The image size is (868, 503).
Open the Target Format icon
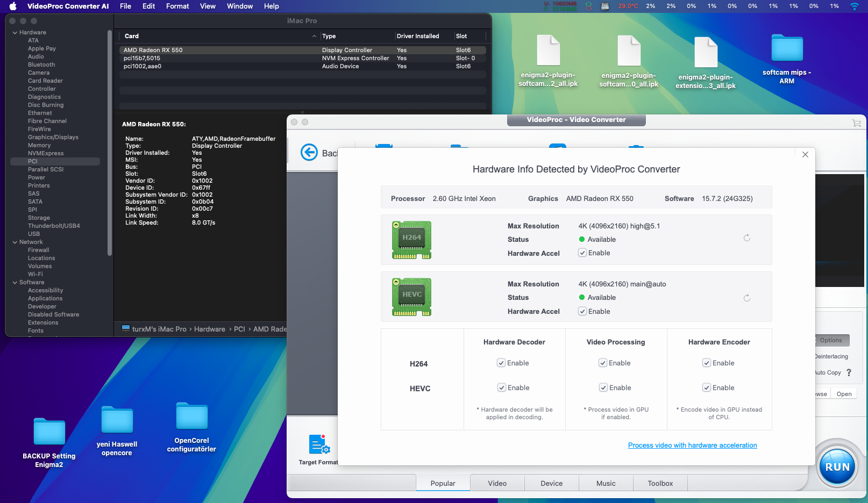point(319,445)
